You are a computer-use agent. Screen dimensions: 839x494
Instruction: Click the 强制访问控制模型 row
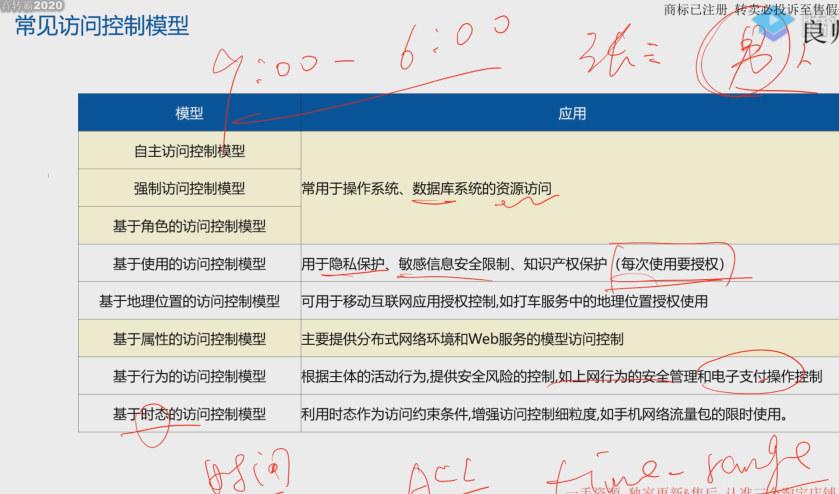point(189,188)
